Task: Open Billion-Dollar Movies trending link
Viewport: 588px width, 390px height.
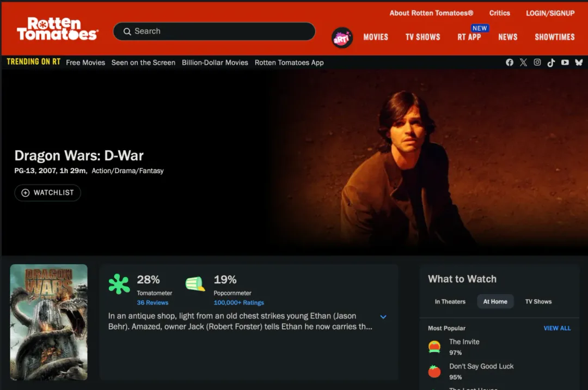Action: coord(215,63)
